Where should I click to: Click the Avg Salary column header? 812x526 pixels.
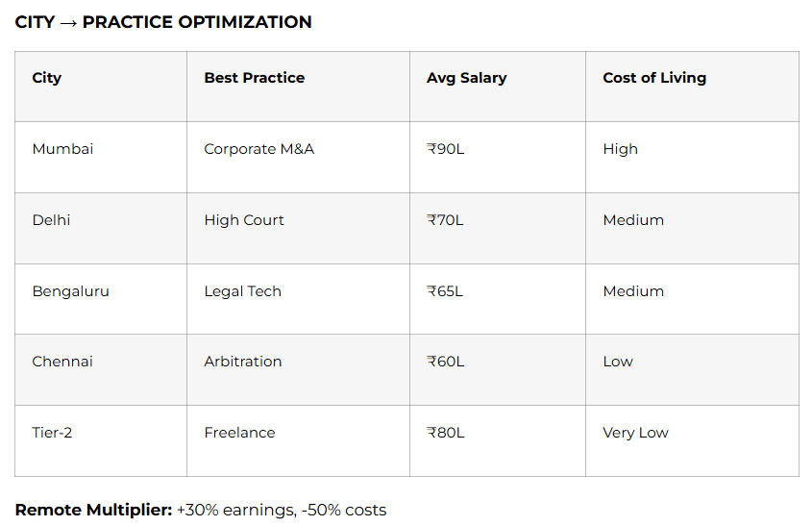coord(466,78)
